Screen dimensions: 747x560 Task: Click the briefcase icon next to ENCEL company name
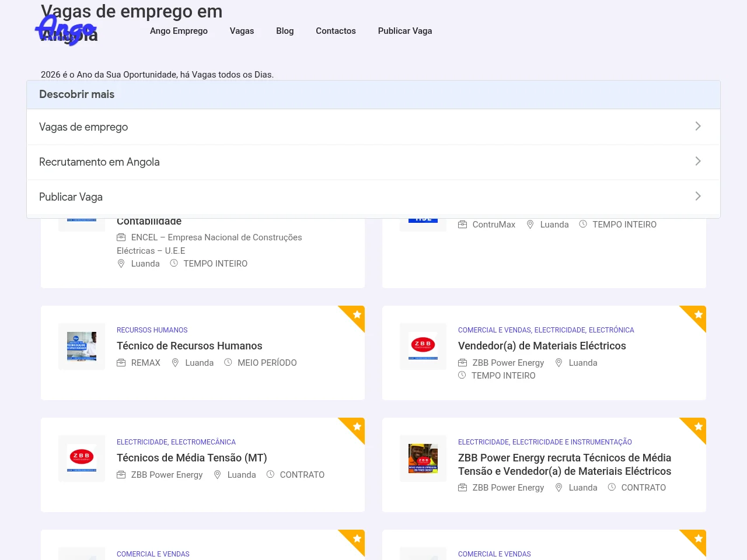tap(121, 237)
